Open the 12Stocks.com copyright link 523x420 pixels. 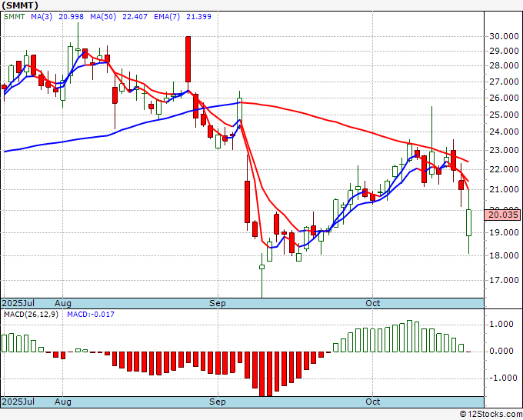coord(491,415)
